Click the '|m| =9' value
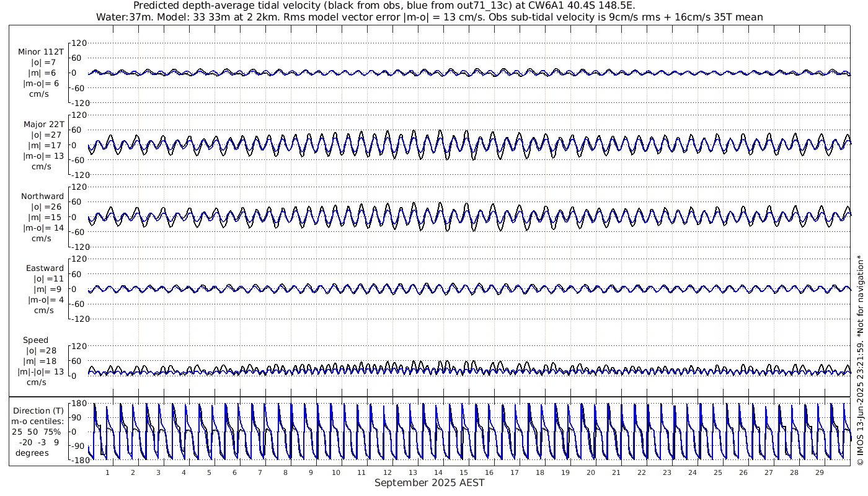Image resolution: width=868 pixels, height=496 pixels. 48,290
